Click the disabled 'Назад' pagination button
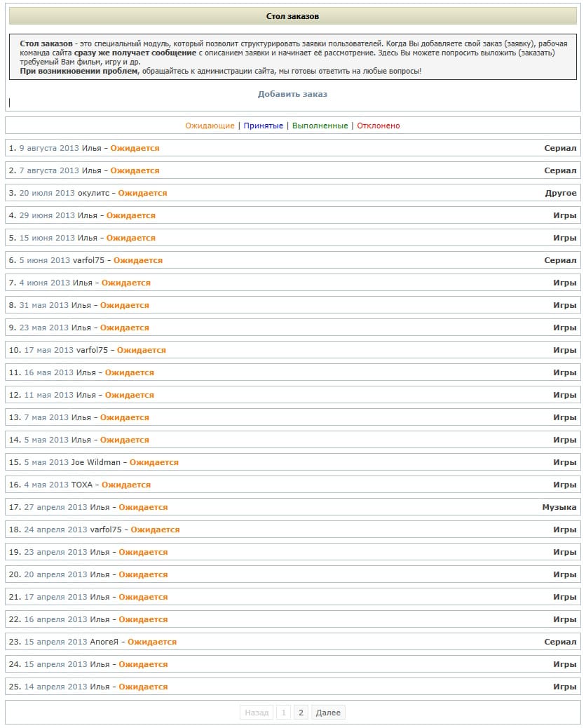This screenshot has height=728, width=586. pyautogui.click(x=257, y=712)
